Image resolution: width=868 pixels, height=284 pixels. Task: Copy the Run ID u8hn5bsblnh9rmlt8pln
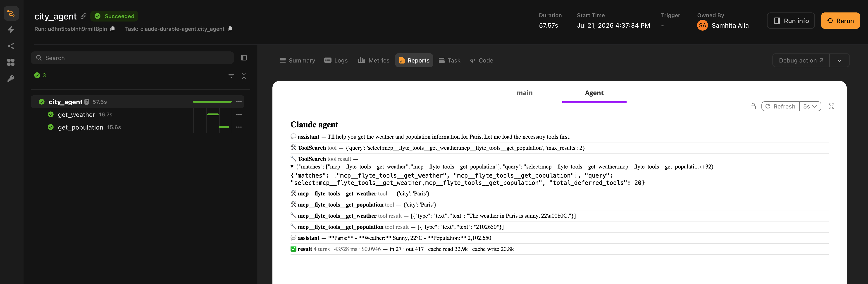pos(112,29)
